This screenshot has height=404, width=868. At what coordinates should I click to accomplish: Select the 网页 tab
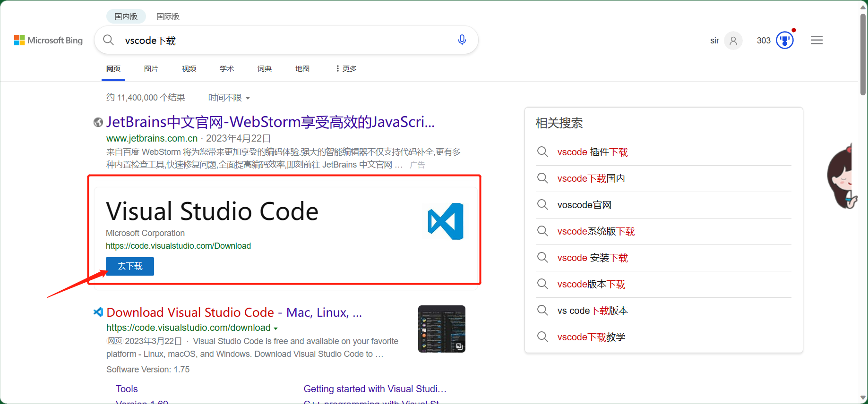tap(113, 69)
